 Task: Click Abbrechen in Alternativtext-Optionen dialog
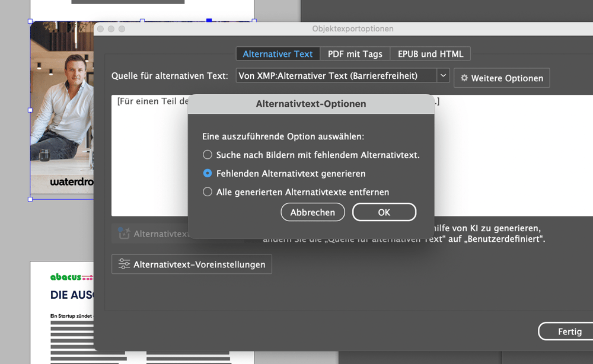click(313, 212)
